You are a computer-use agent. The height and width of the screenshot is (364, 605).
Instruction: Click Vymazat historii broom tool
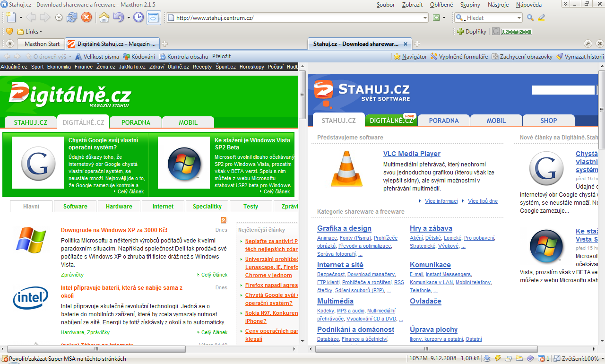580,56
